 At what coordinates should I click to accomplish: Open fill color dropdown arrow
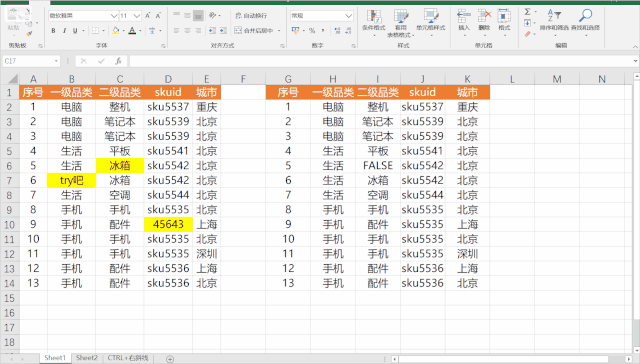(x=124, y=31)
